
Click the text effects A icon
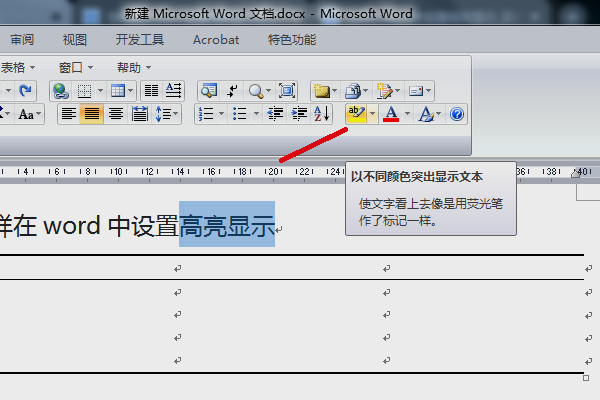[x=426, y=114]
